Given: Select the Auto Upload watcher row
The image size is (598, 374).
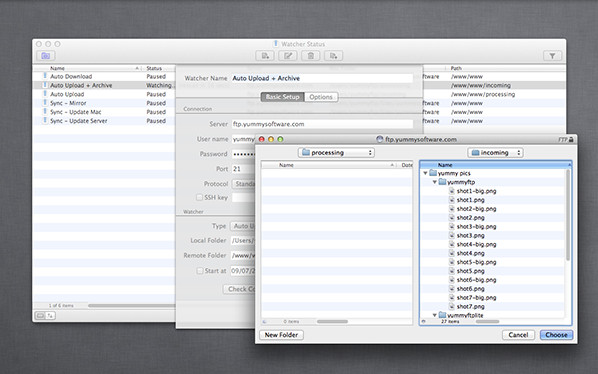Looking at the screenshot, I should 104,94.
